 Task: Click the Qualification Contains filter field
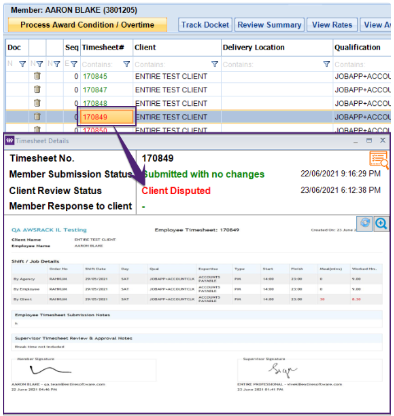(x=362, y=64)
